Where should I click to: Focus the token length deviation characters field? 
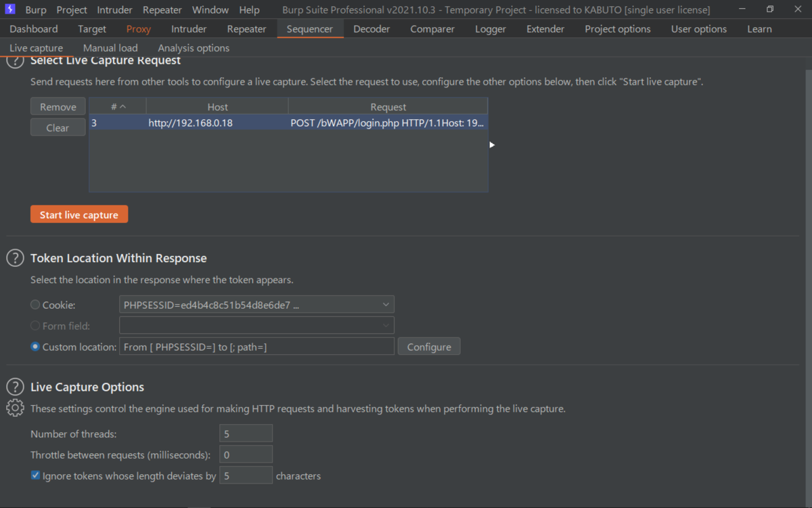click(x=246, y=475)
